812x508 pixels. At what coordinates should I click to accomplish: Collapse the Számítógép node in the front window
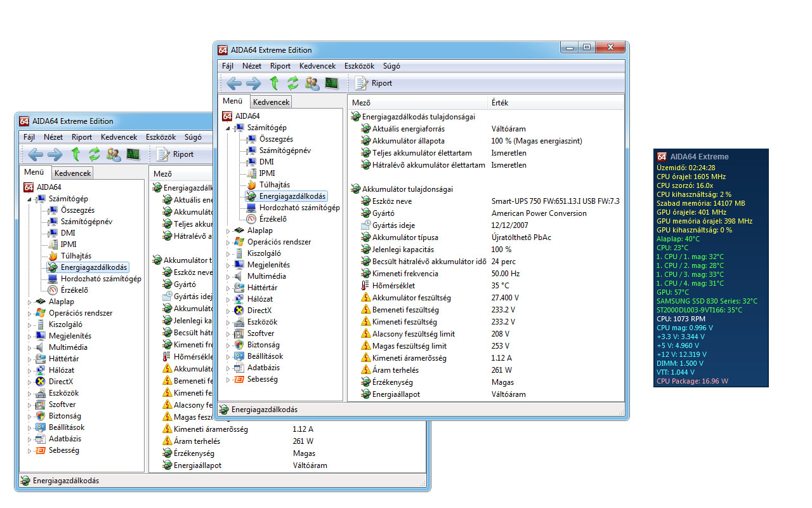click(228, 128)
